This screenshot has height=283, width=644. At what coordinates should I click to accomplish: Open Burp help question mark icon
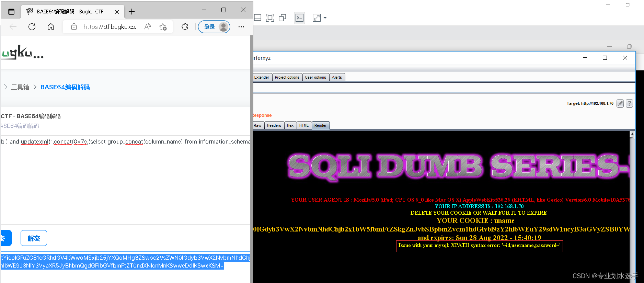tap(629, 103)
